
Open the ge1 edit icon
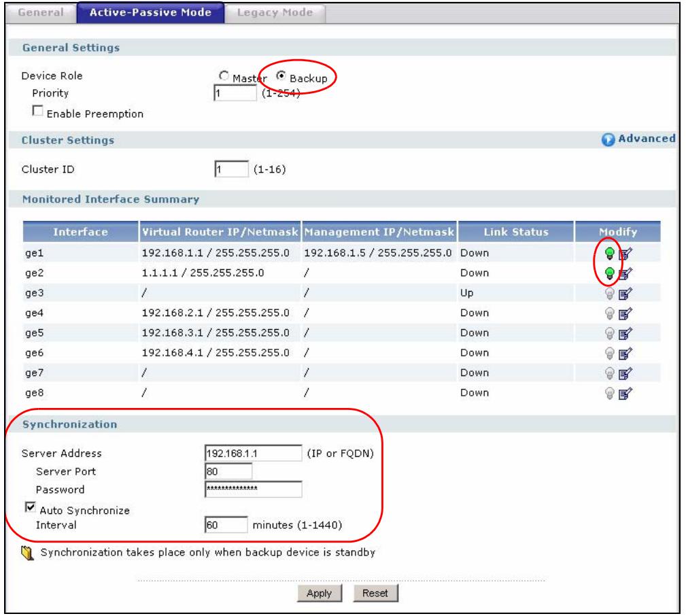click(625, 254)
